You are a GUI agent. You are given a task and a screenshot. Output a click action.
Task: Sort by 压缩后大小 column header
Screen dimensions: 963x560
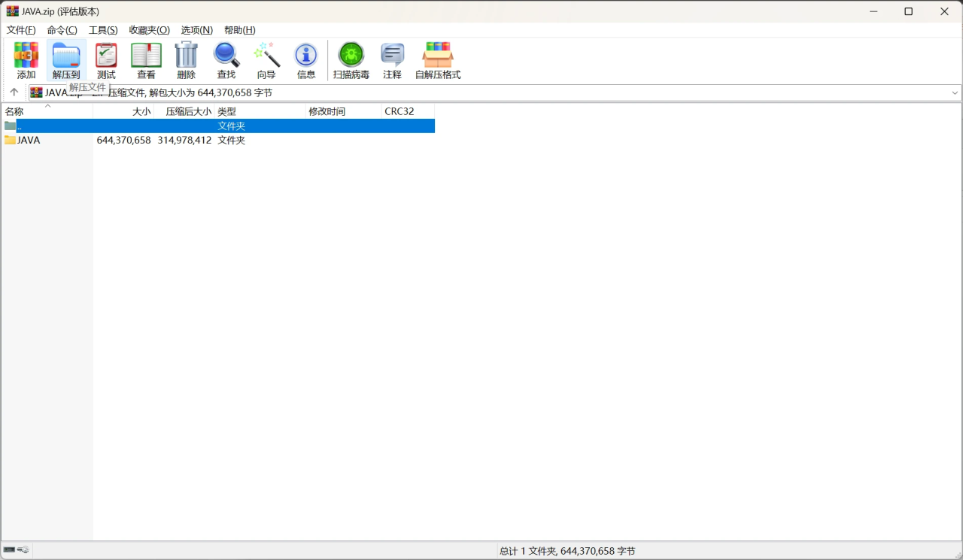pos(184,111)
